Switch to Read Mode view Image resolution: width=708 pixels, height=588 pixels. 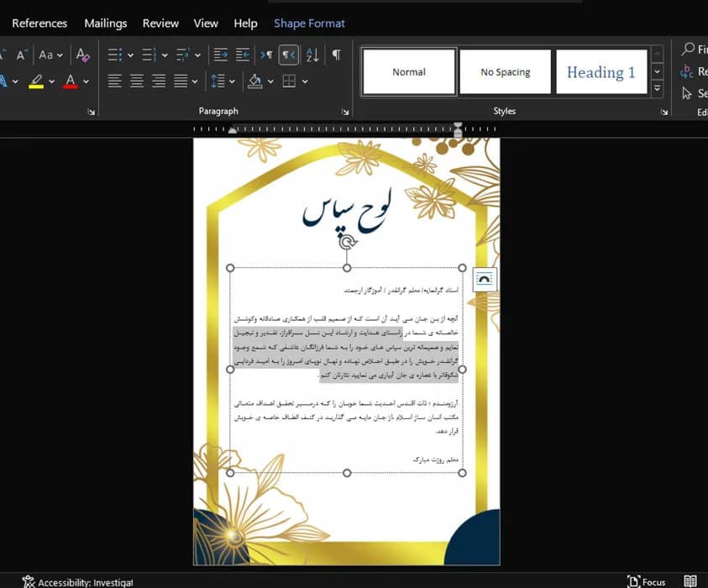690,581
